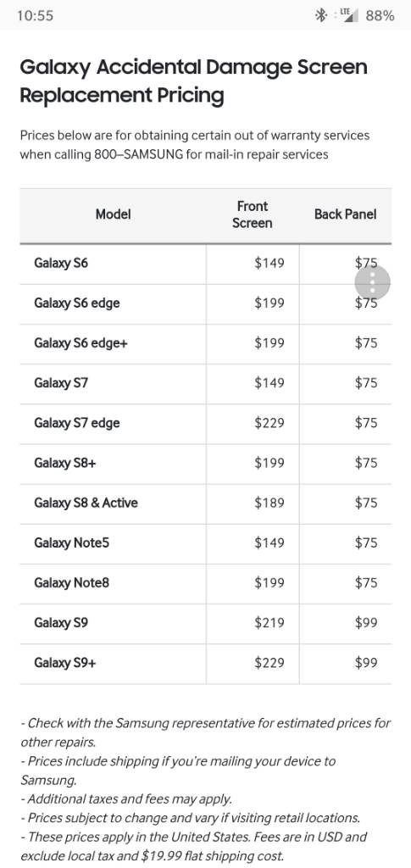This screenshot has height=868, width=411.
Task: Tap the $219 front screen price for S9
Action: (269, 623)
